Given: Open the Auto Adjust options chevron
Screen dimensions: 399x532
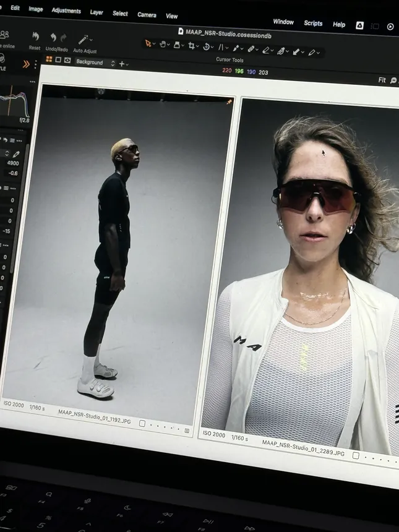Looking at the screenshot, I should click(x=91, y=40).
